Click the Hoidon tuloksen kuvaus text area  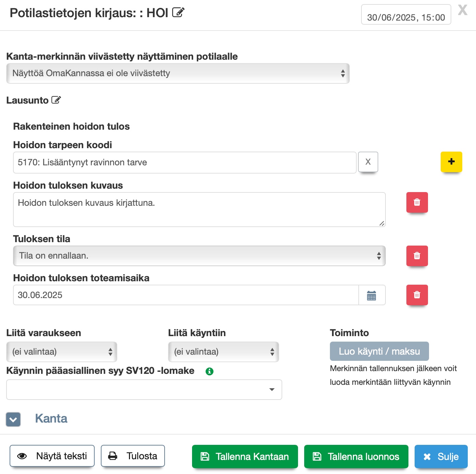click(199, 210)
